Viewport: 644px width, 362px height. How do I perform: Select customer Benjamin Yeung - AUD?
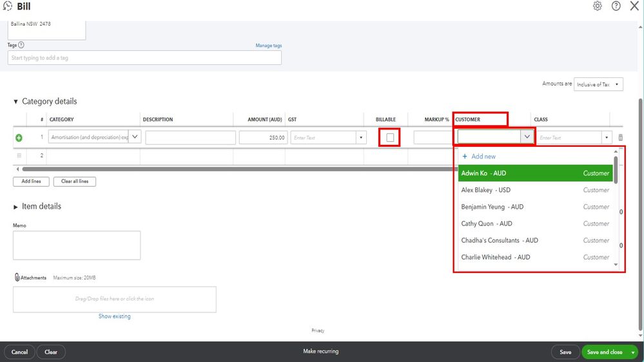(535, 207)
